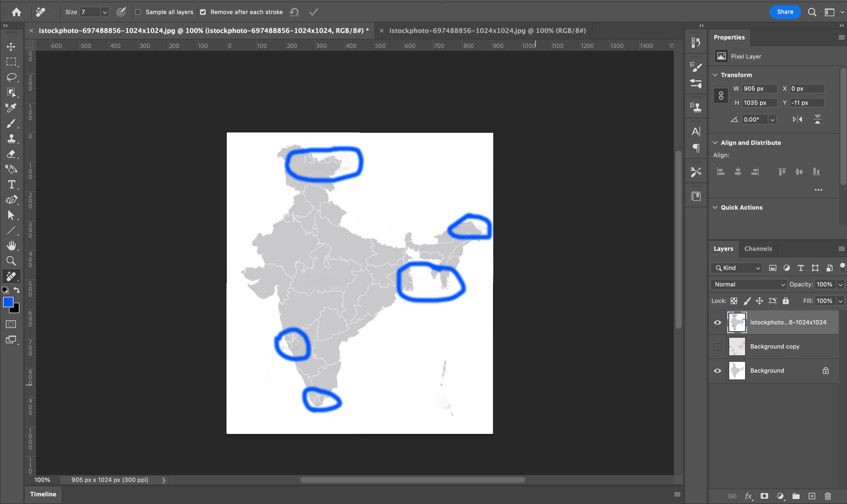Hide the locked Background layer
The image size is (847, 504).
(x=717, y=371)
